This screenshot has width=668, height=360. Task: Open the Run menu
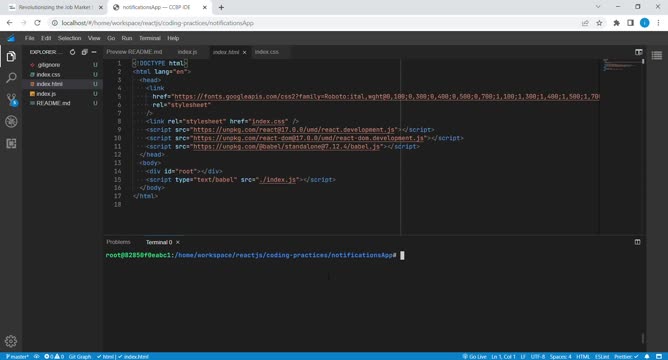pos(127,38)
